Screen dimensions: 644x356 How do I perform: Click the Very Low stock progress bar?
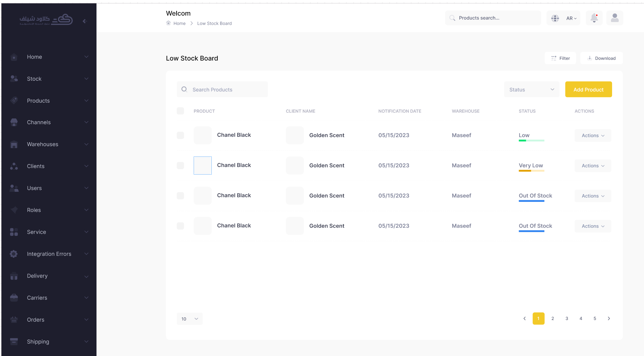click(x=531, y=171)
